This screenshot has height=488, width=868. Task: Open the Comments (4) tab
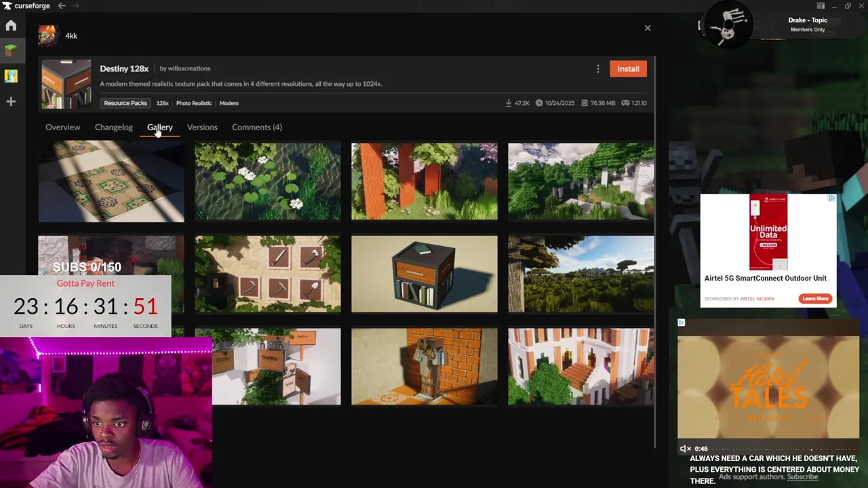pyautogui.click(x=257, y=127)
